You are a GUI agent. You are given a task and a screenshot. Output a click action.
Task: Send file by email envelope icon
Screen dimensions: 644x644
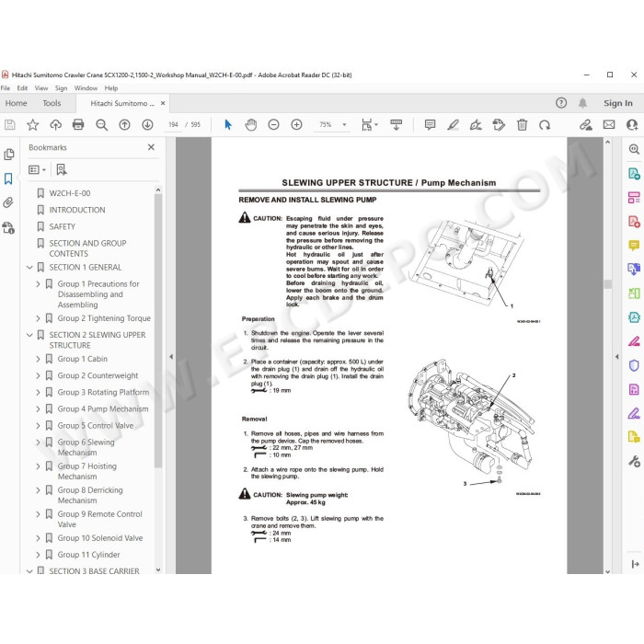pos(609,124)
